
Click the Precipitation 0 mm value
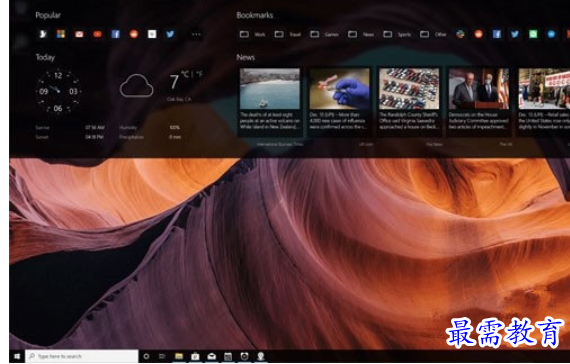pos(175,137)
